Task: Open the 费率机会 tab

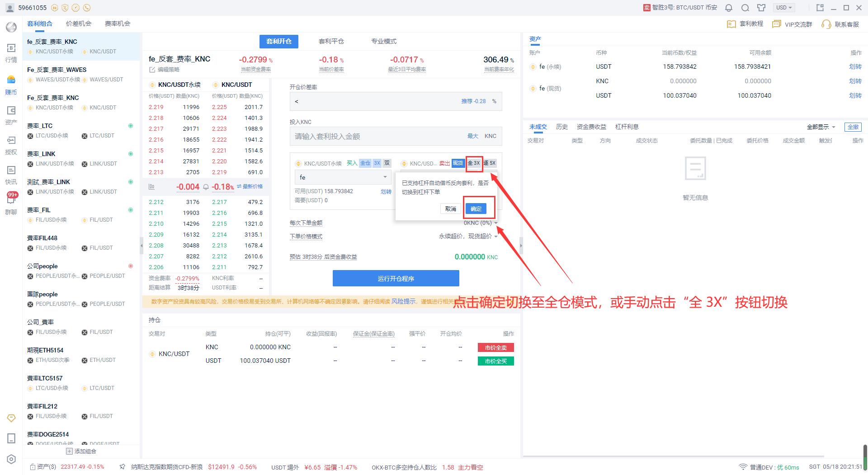Action: pyautogui.click(x=118, y=24)
